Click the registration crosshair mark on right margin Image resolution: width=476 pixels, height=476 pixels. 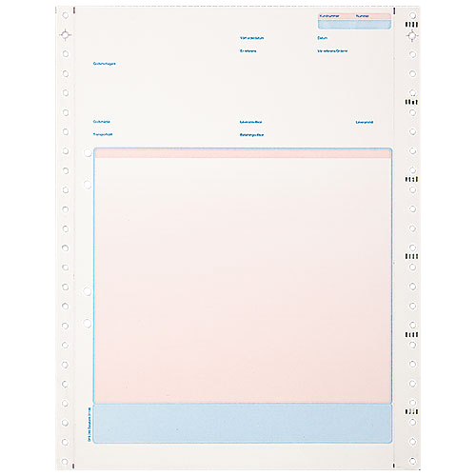pyautogui.click(x=412, y=36)
